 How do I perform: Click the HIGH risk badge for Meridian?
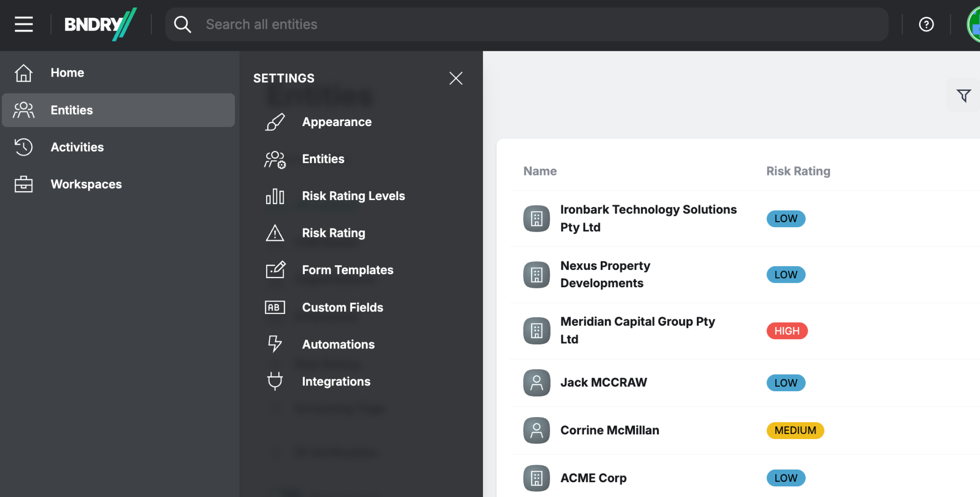point(787,331)
